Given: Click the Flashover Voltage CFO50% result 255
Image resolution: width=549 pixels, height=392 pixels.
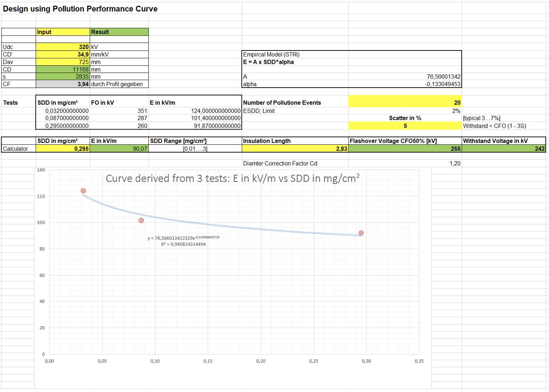Looking at the screenshot, I should tap(405, 148).
